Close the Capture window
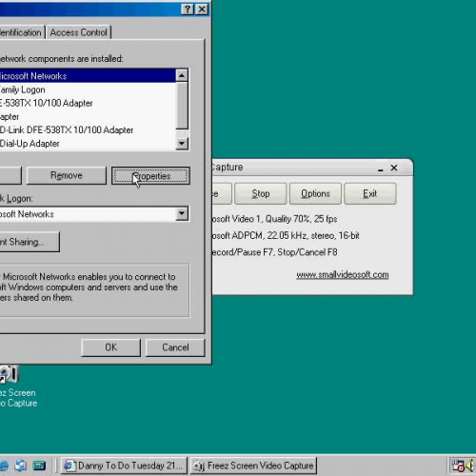476x476 pixels. pyautogui.click(x=394, y=168)
